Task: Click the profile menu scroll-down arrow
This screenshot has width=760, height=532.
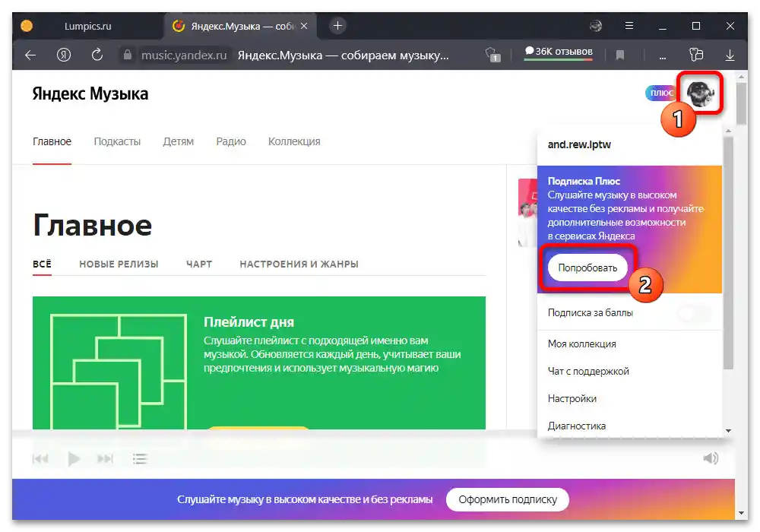Action: point(728,431)
